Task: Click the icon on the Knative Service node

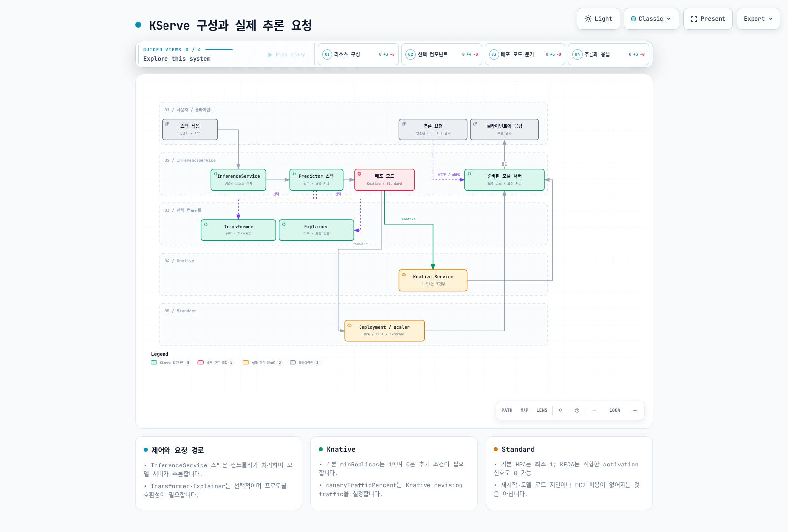Action: click(404, 275)
